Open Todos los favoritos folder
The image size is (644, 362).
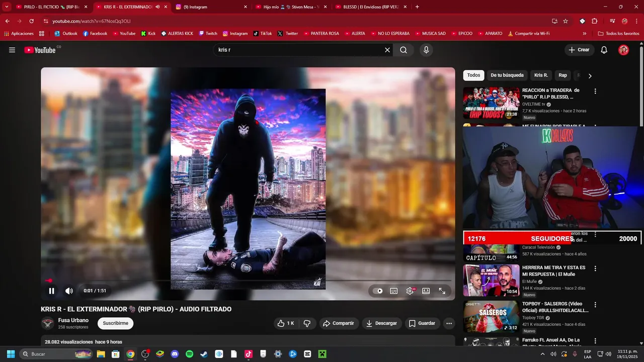pos(618,33)
